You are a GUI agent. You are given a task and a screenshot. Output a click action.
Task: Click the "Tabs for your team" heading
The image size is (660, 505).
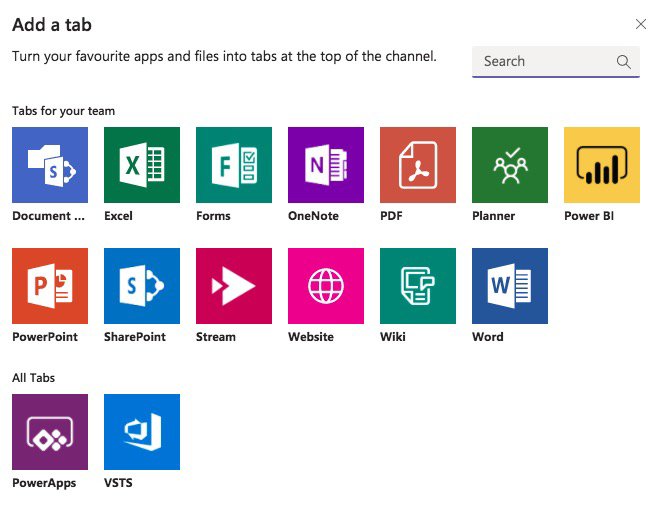pos(63,111)
